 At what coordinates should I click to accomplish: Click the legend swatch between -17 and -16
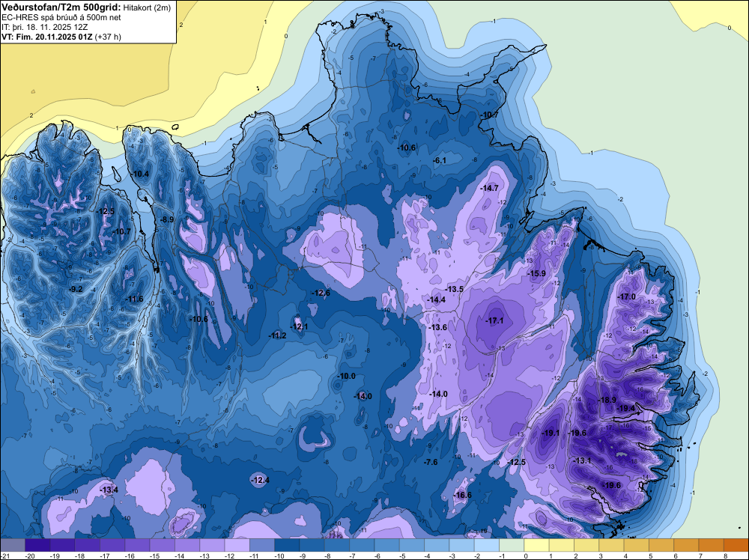click(112, 545)
